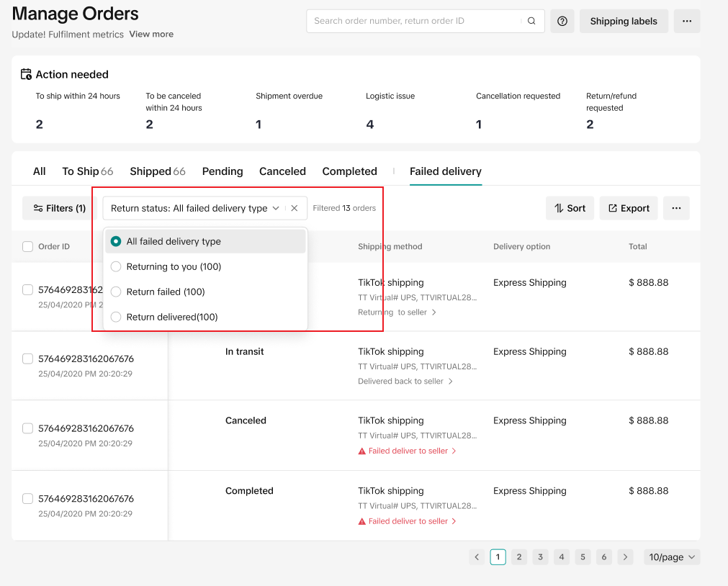Screen dimensions: 728x586
Task: Tick the select-all Order ID checkbox
Action: click(x=28, y=246)
